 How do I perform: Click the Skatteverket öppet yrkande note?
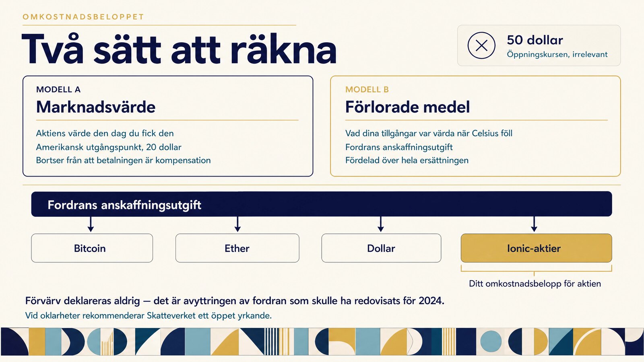(x=149, y=315)
